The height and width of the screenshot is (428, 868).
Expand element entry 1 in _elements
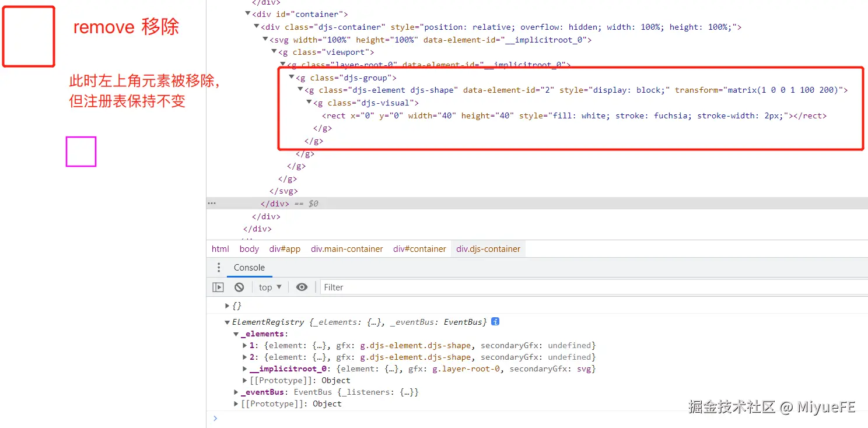245,345
